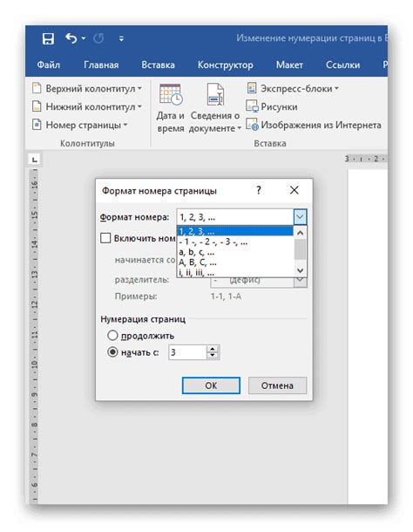Select the начать с radio button

112,352
